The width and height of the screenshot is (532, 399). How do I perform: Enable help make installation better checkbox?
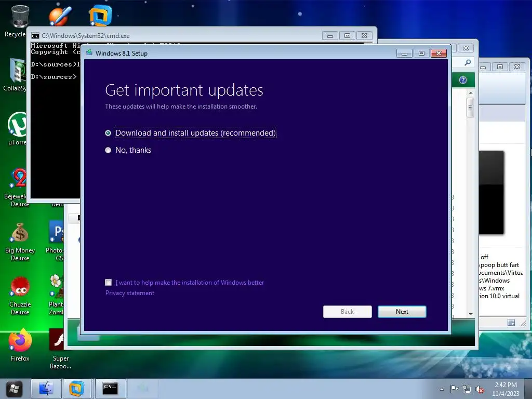tap(108, 282)
